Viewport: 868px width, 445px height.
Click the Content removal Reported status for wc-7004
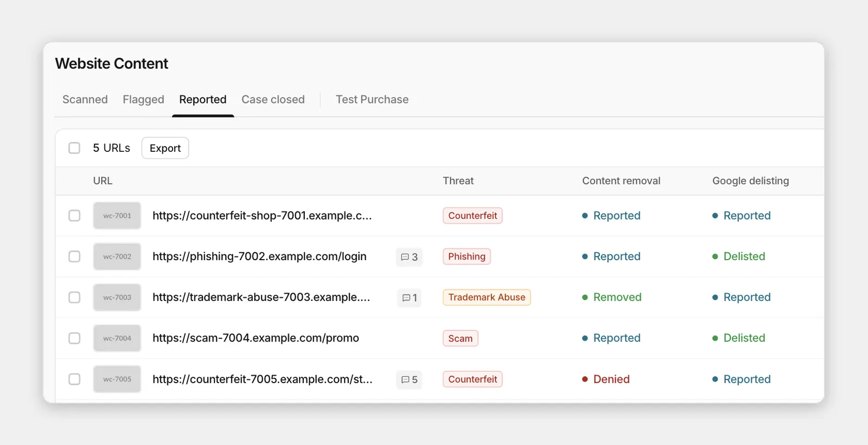tap(611, 338)
